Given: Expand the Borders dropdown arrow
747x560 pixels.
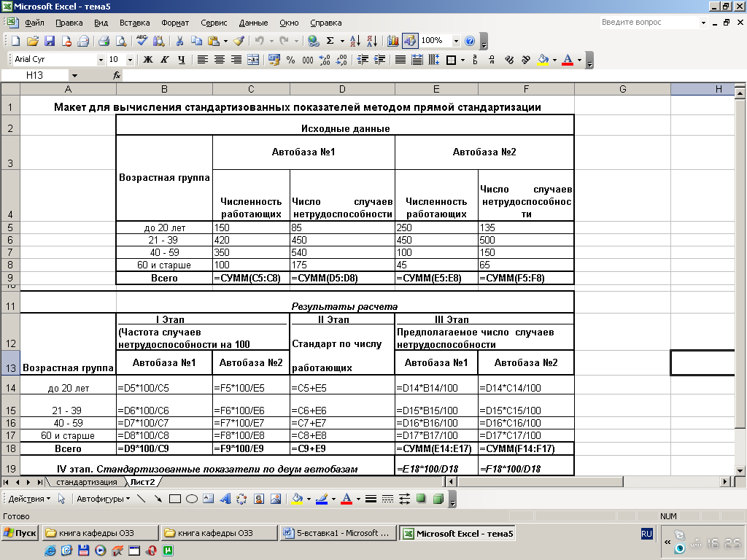Looking at the screenshot, I should click(462, 60).
